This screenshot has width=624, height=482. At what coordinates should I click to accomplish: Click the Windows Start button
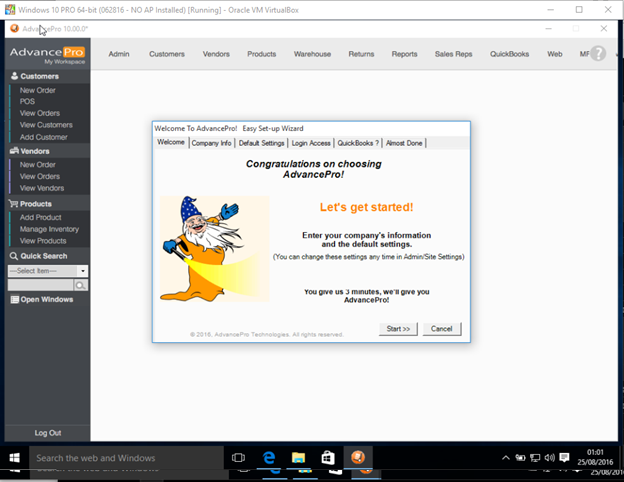tap(14, 458)
